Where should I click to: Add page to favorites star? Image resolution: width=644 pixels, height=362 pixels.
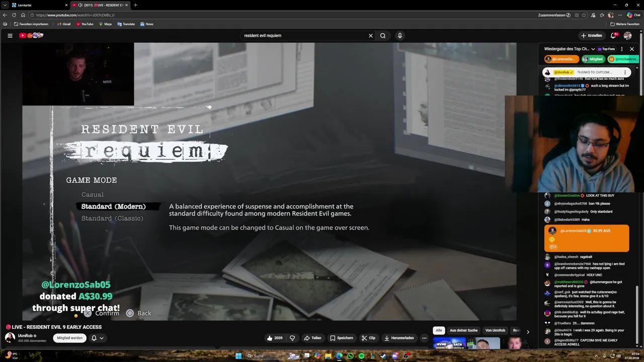point(585,15)
